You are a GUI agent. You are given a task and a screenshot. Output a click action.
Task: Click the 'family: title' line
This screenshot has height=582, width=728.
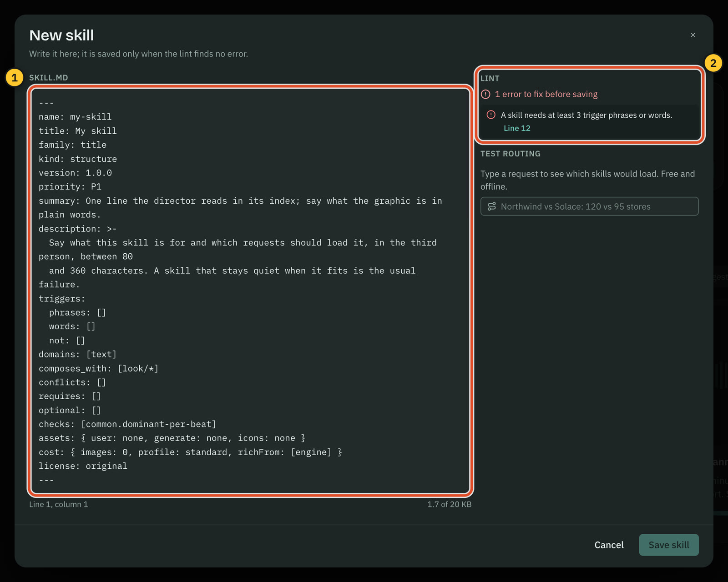tap(73, 145)
